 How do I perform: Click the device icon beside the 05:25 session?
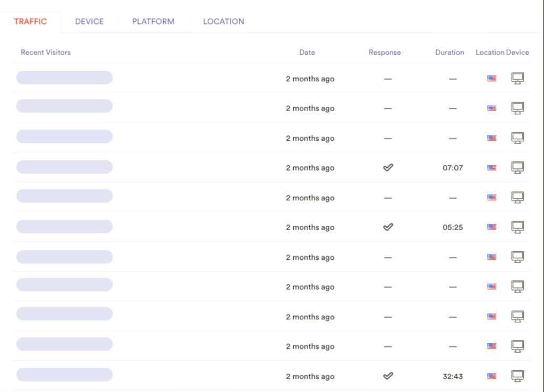point(517,227)
